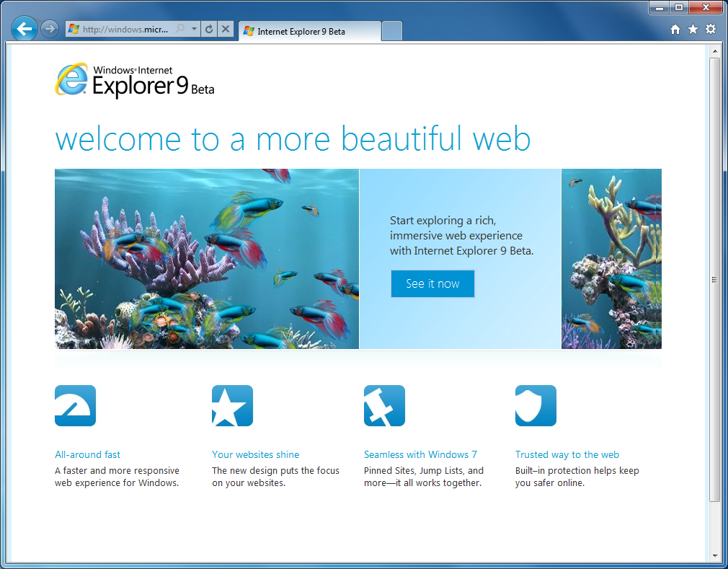Screen dimensions: 728x569
Task: Open a new tab with the blank tab button
Action: [x=392, y=31]
